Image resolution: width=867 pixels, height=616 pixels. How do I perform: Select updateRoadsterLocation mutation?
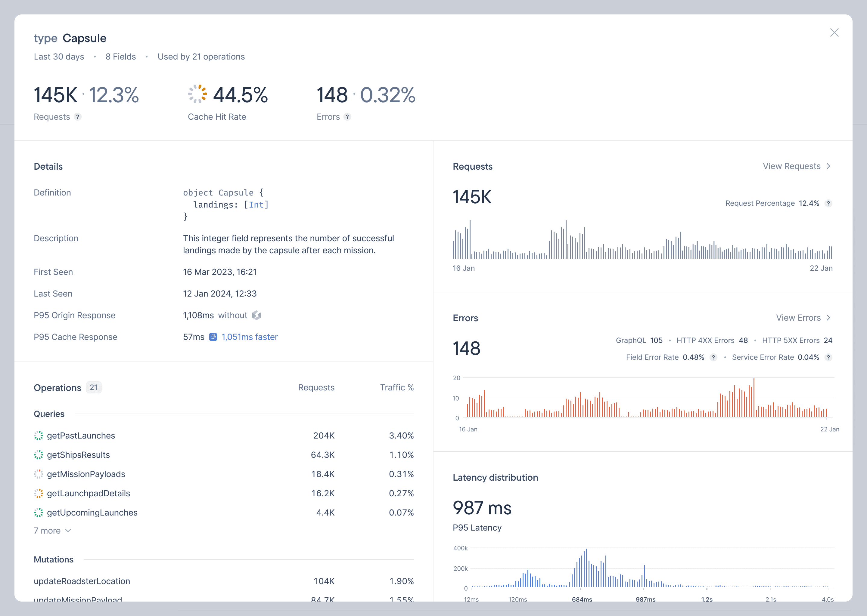pyautogui.click(x=82, y=581)
